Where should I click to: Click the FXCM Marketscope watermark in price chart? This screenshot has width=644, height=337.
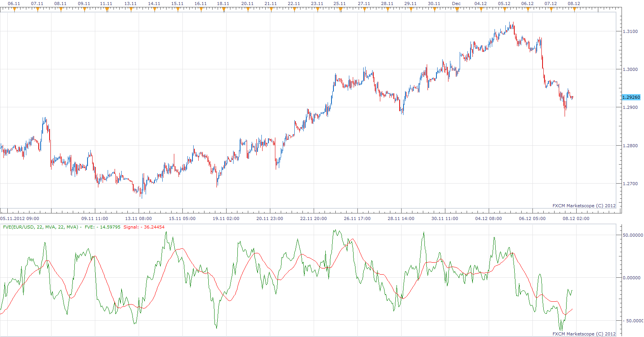tap(584, 206)
